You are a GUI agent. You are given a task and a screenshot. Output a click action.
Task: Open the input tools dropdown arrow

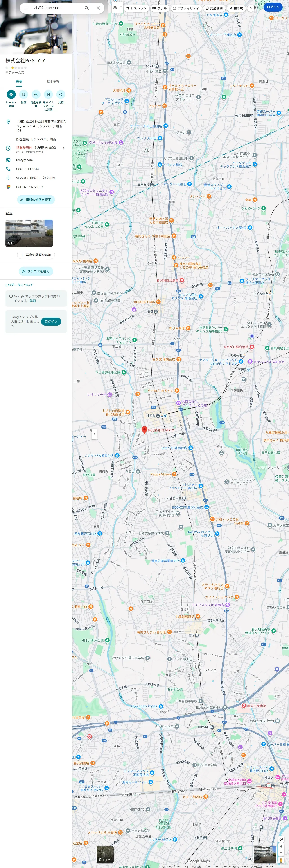(121, 7)
